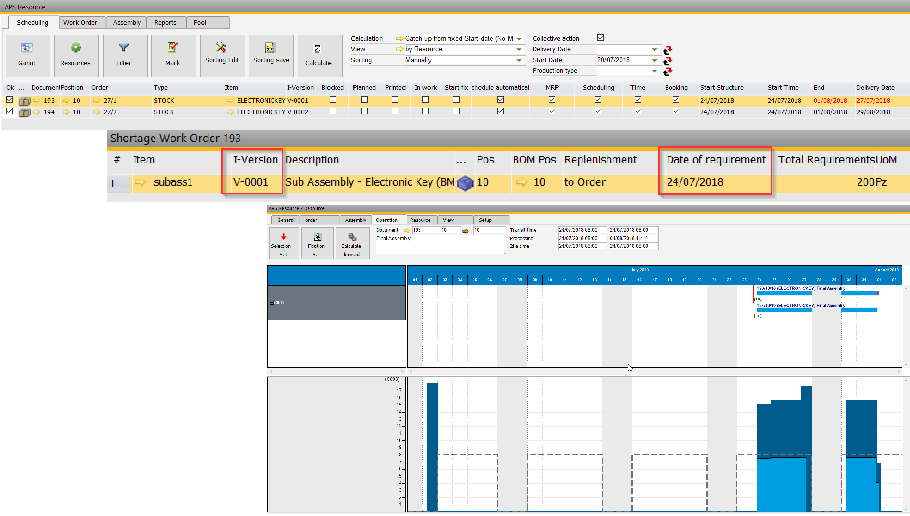Click the Date of requirement column header
Viewport: 910px width, 516px height.
click(x=716, y=160)
